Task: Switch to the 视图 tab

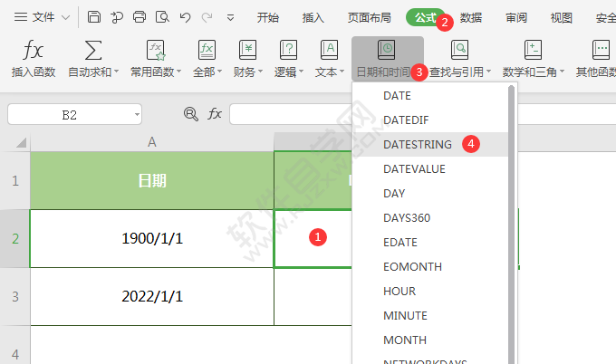Action: tap(562, 18)
